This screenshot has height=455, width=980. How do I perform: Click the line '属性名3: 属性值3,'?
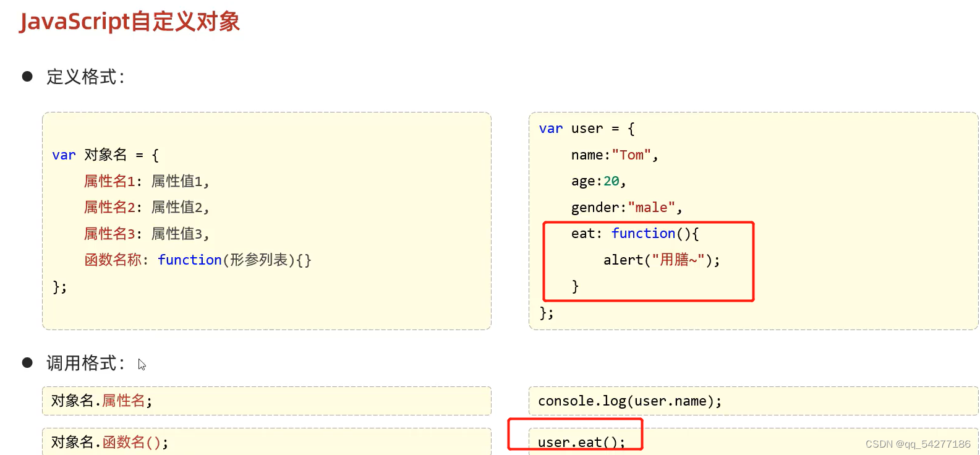tap(147, 234)
